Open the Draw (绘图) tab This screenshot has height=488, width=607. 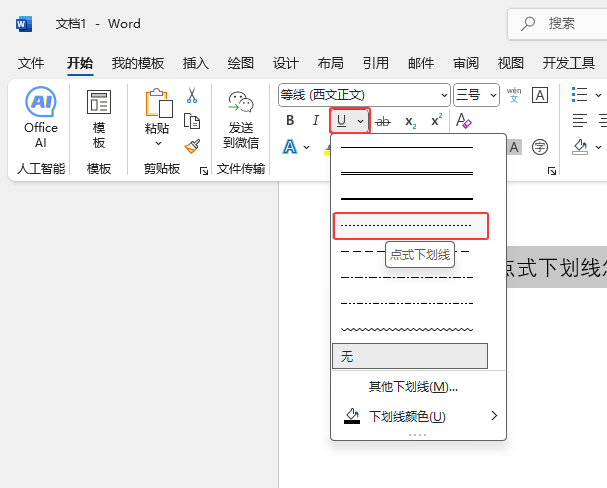coord(241,63)
